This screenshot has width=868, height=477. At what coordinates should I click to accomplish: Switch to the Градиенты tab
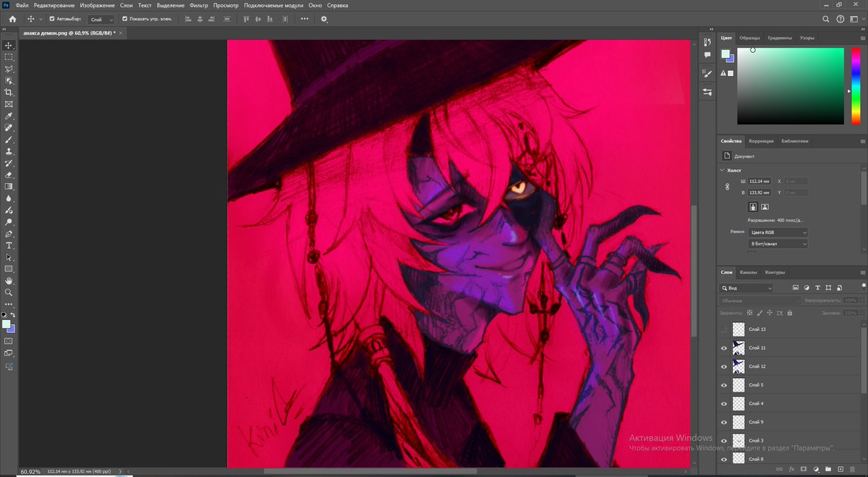click(x=780, y=38)
